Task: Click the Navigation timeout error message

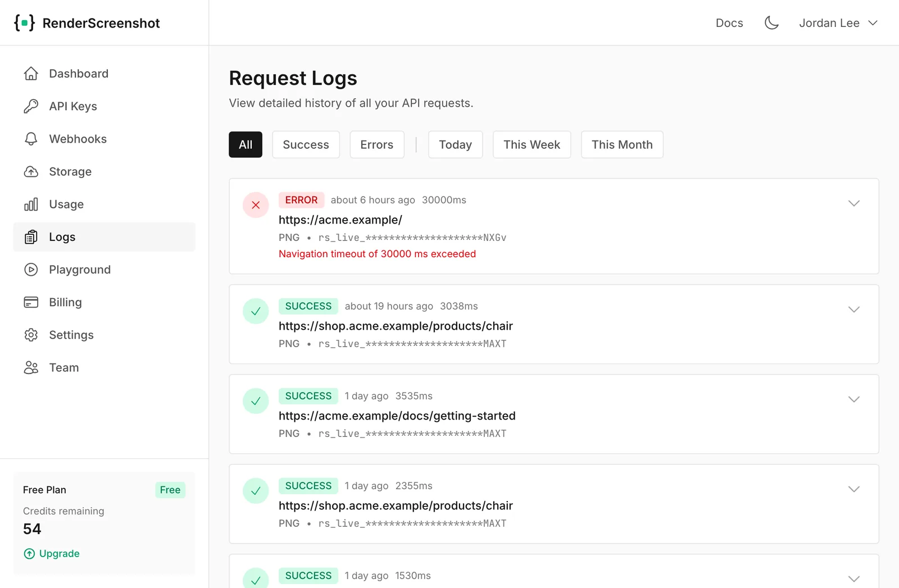Action: tap(377, 254)
